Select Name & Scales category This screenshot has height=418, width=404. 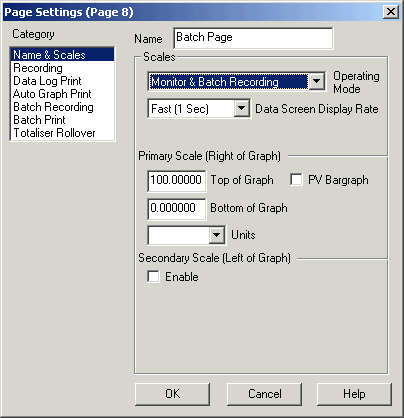(62, 55)
